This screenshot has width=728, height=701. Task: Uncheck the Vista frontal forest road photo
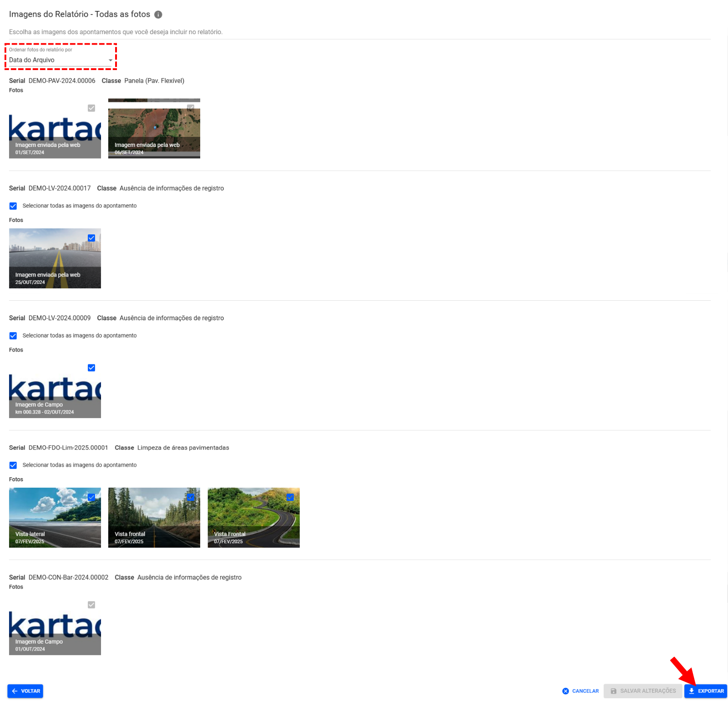(191, 497)
